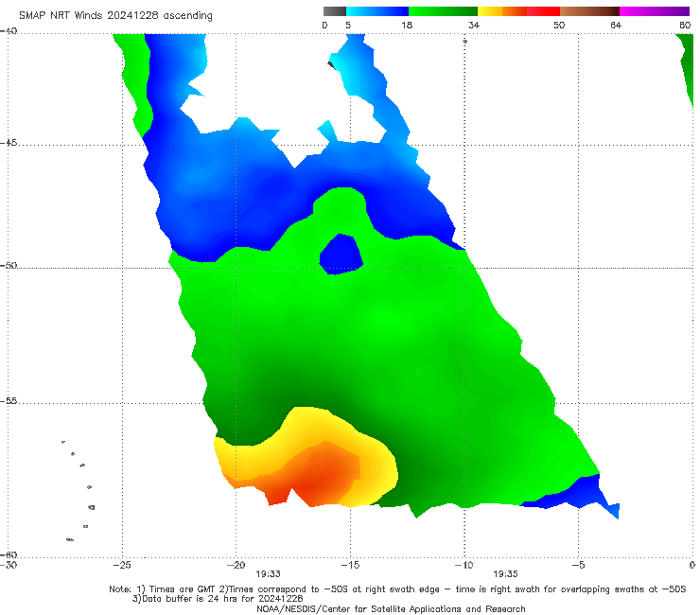
Task: Click the color bar label '50'
Action: pos(559,25)
